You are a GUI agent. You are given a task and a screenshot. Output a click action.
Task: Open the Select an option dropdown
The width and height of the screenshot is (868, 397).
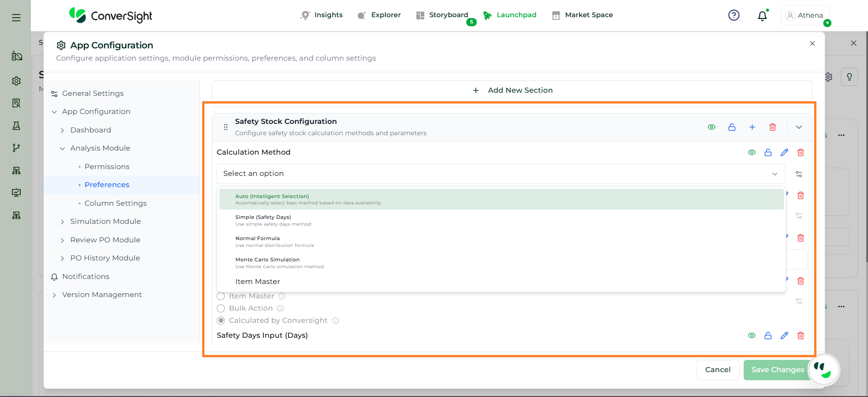pos(500,174)
